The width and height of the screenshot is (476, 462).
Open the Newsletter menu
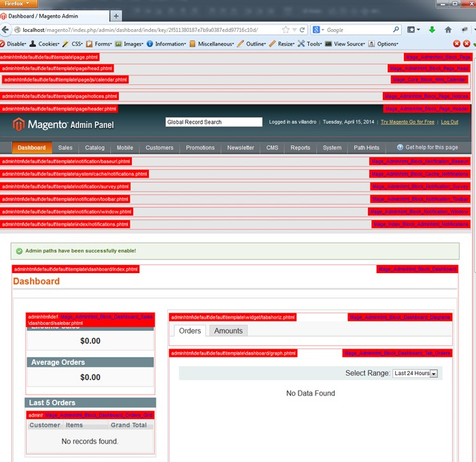[x=241, y=147]
